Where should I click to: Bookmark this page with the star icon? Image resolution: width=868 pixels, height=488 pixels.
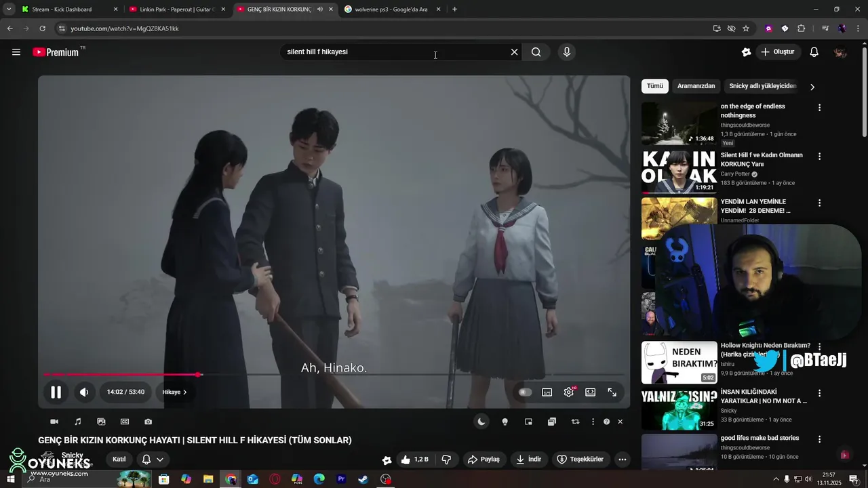[x=746, y=28]
